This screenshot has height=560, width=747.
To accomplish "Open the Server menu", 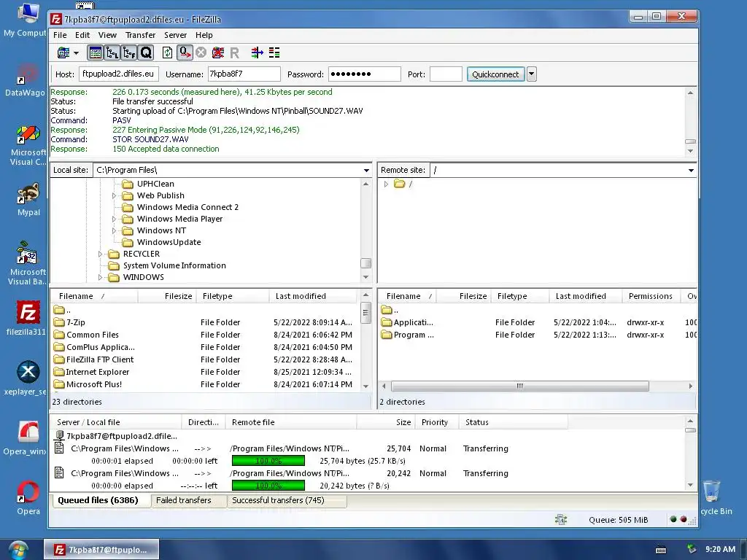I will tap(175, 35).
